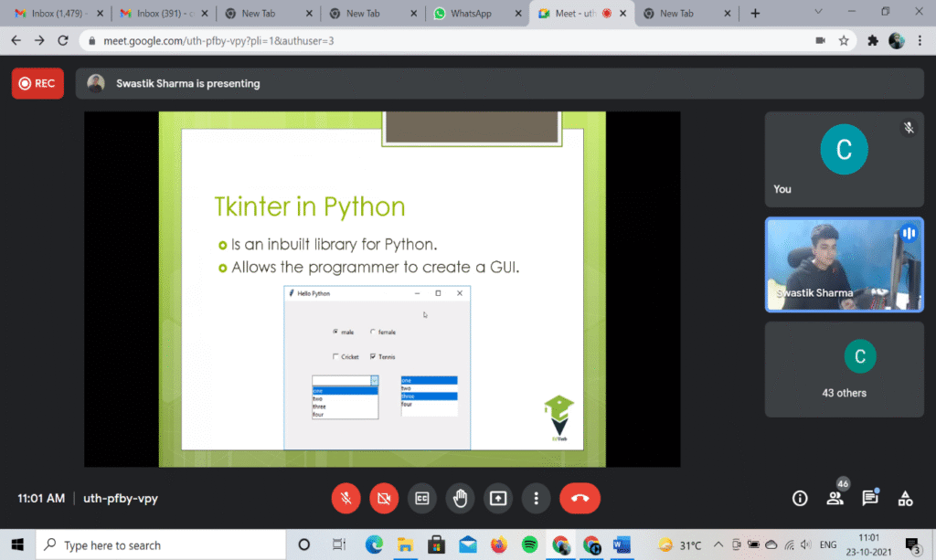Open the three-dot more options menu

[x=537, y=498]
